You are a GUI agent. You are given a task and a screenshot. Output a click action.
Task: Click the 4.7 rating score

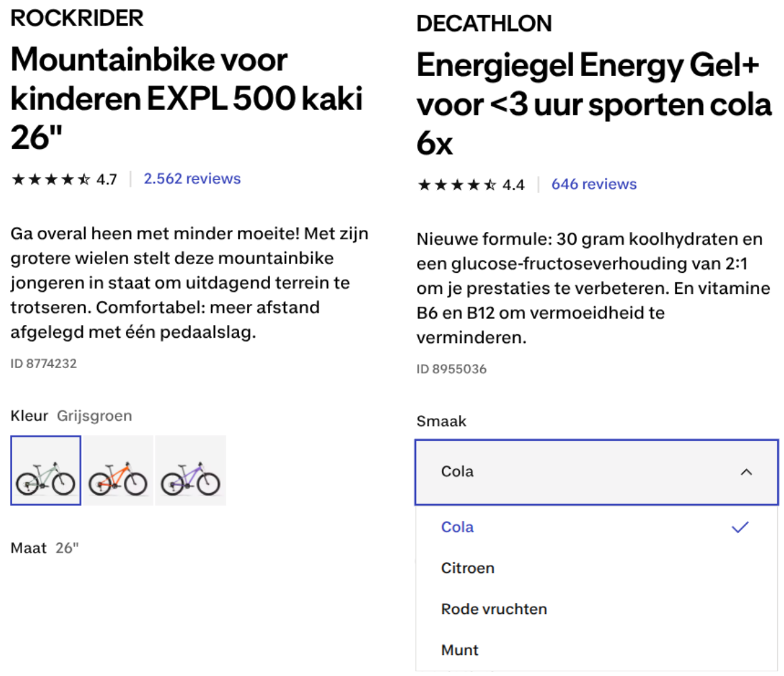[106, 179]
